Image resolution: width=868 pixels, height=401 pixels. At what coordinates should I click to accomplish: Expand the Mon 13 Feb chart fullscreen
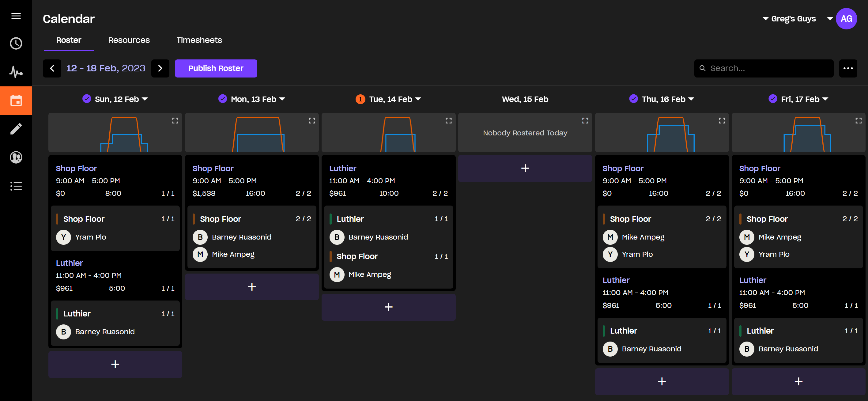[312, 121]
